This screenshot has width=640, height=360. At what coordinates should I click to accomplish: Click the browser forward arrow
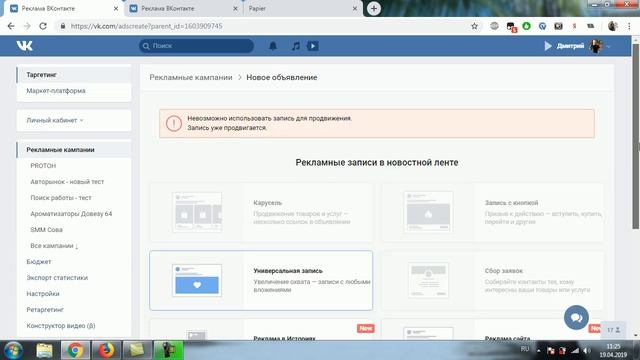[27, 26]
